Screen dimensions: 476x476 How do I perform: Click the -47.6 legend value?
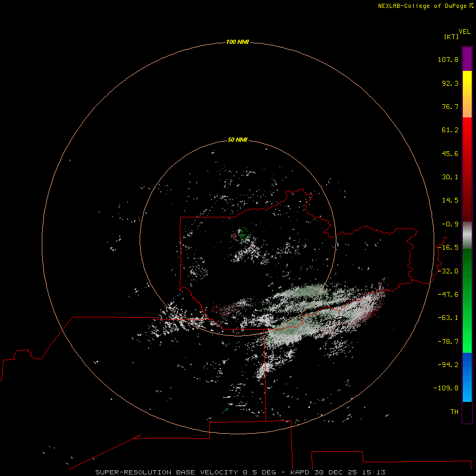[448, 295]
